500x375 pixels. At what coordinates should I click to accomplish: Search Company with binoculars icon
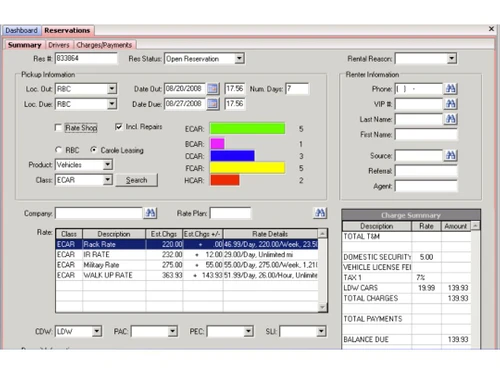pos(150,213)
